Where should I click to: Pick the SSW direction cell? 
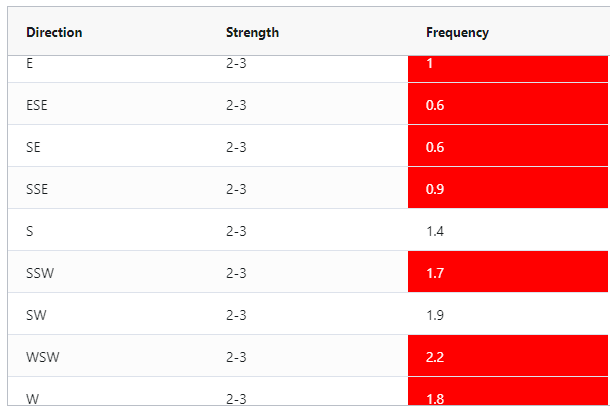[39, 273]
